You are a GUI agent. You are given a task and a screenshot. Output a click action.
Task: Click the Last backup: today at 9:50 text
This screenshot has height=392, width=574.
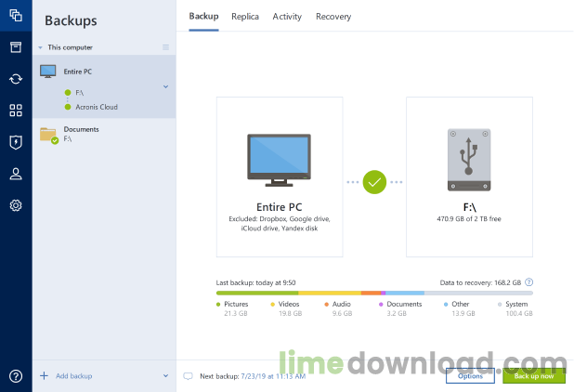(x=255, y=282)
